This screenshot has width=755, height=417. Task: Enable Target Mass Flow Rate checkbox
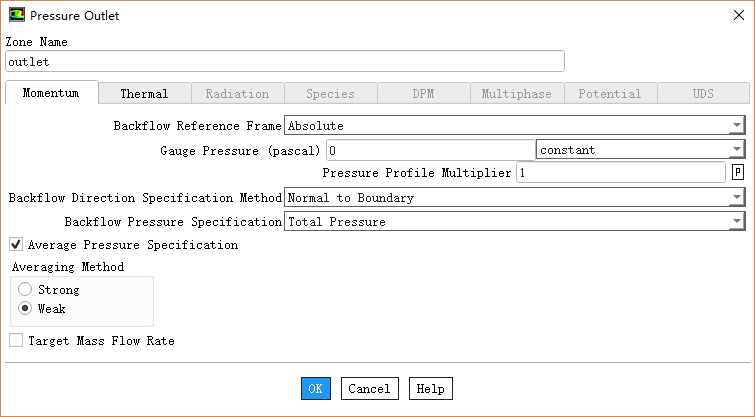(x=16, y=341)
